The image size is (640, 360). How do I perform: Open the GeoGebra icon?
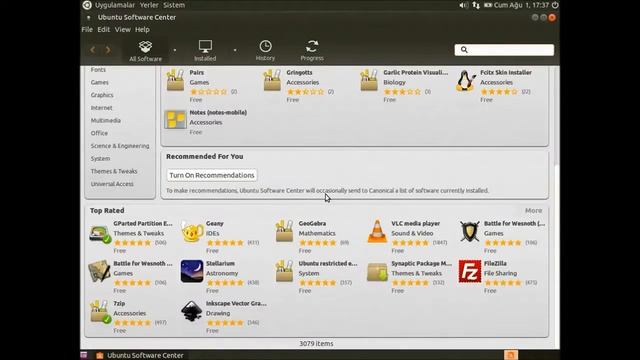[284, 231]
